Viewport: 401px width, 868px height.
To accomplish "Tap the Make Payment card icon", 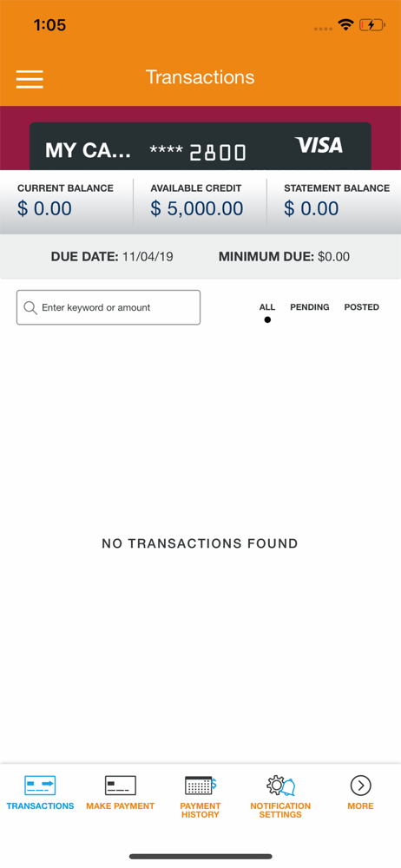I will click(120, 785).
